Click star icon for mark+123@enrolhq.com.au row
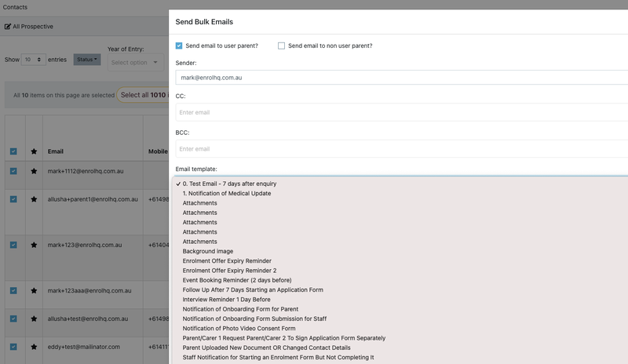The width and height of the screenshot is (628, 364). pos(34,245)
